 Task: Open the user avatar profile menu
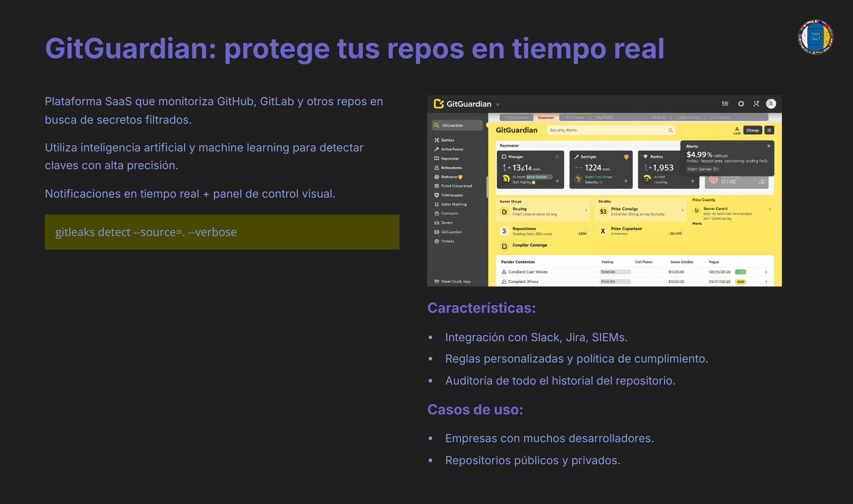click(771, 104)
